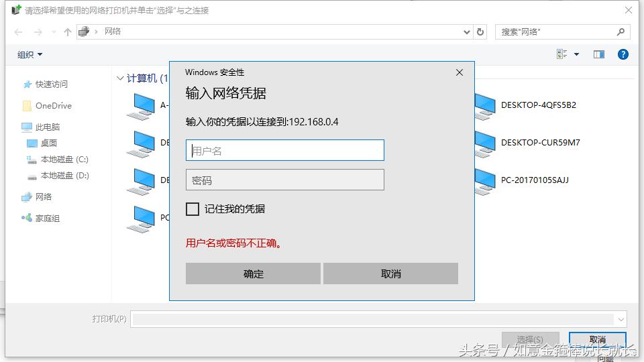The height and width of the screenshot is (362, 644).
Task: Select 此电脑 in navigation pane
Action: pos(41,127)
